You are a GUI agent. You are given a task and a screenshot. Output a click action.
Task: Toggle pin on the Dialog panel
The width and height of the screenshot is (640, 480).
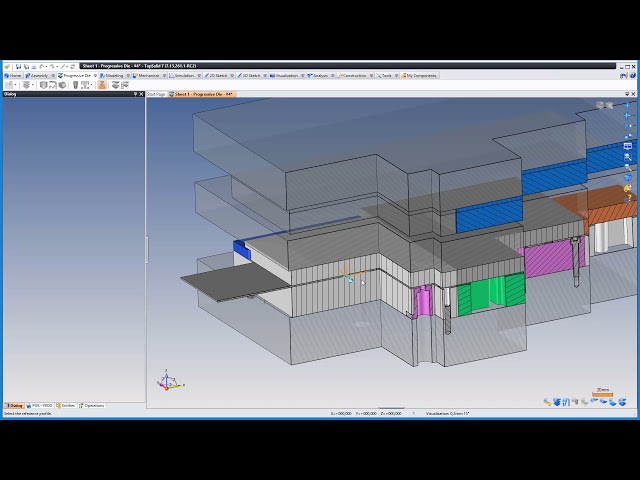click(136, 94)
